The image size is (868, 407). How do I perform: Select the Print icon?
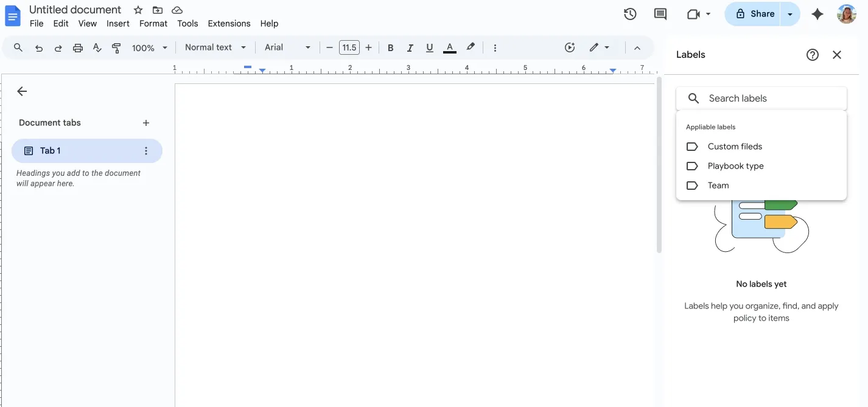point(77,47)
